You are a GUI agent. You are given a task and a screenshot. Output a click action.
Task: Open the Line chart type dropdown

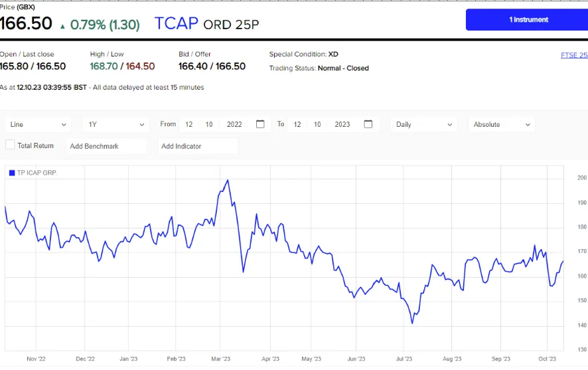pyautogui.click(x=38, y=124)
